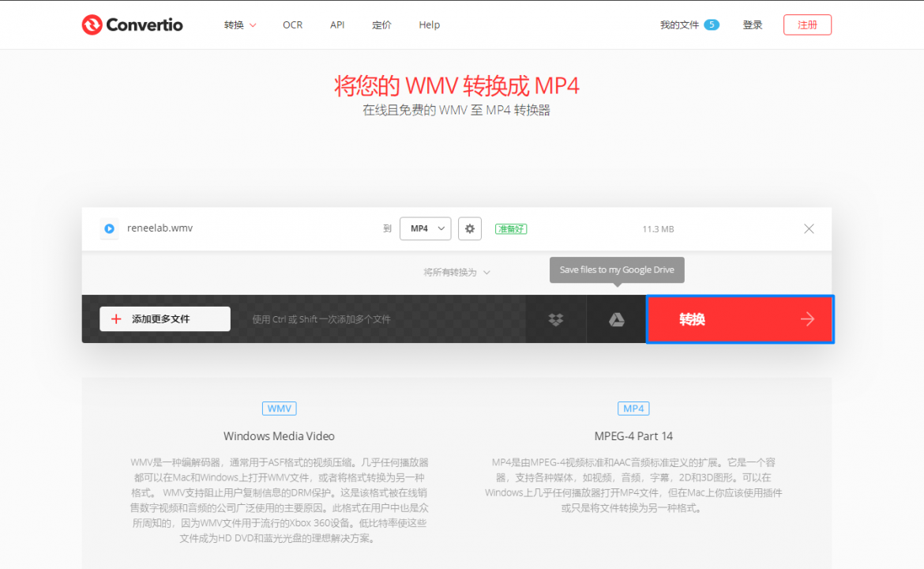Viewport: 924px width, 569px height.
Task: Expand the 将所有转换为 dropdown
Action: click(456, 273)
